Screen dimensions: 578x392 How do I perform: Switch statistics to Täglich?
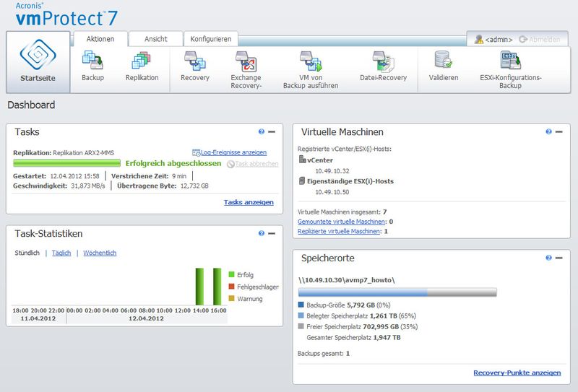(x=61, y=253)
